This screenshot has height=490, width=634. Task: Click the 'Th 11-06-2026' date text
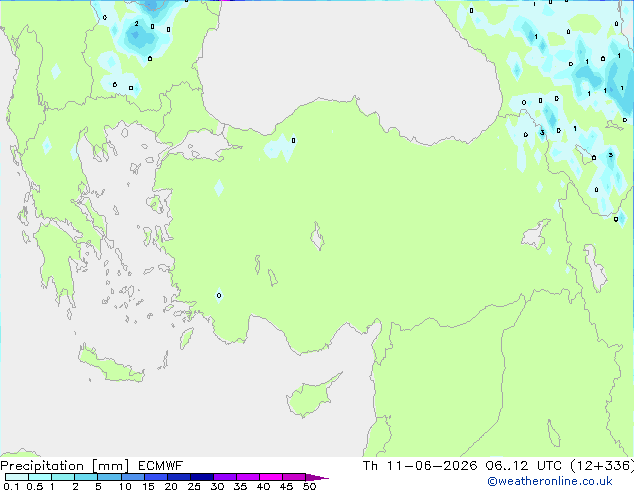(420, 466)
